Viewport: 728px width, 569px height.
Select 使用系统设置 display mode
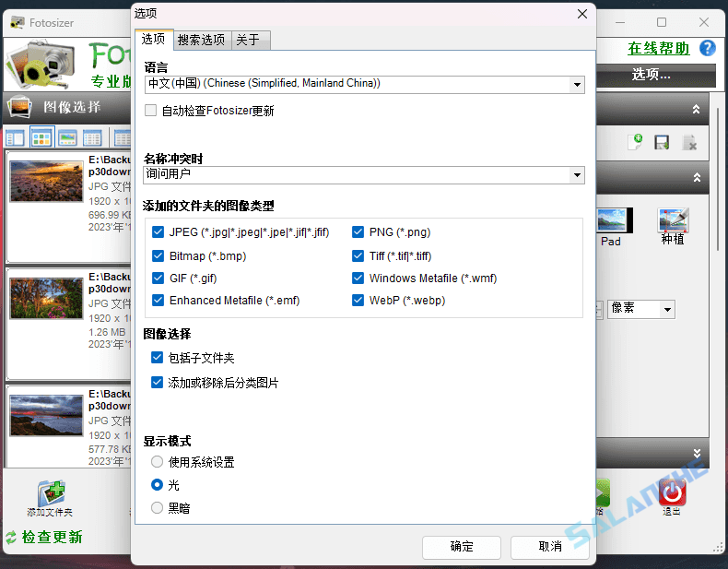(157, 462)
